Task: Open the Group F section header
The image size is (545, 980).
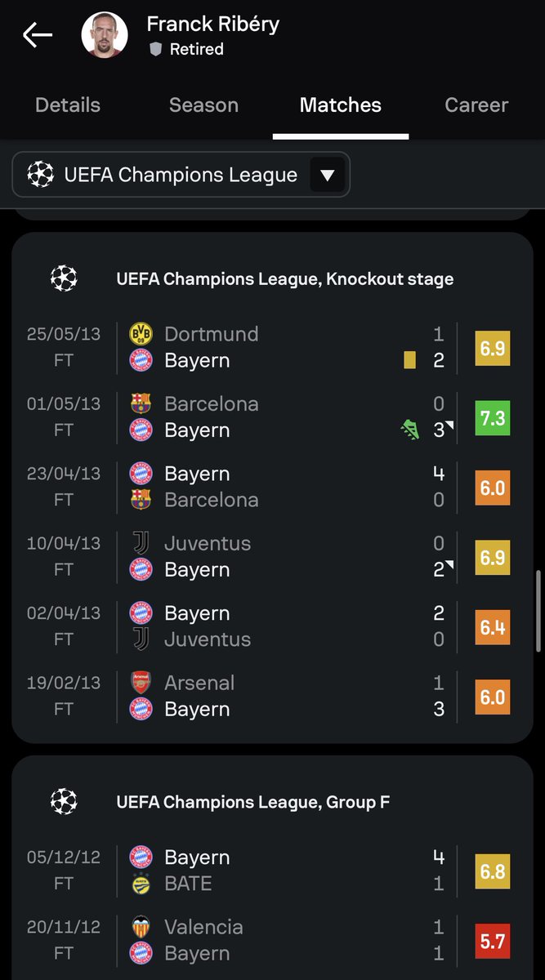Action: pyautogui.click(x=252, y=802)
